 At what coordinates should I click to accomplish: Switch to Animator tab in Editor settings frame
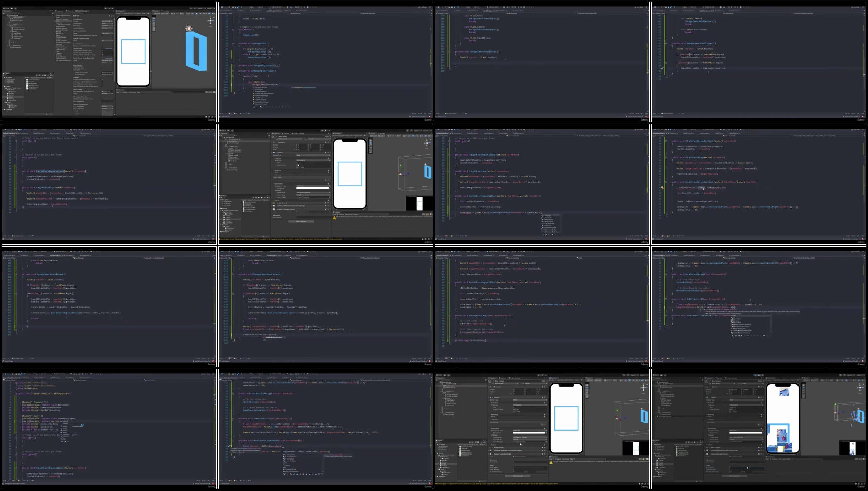[x=165, y=11]
